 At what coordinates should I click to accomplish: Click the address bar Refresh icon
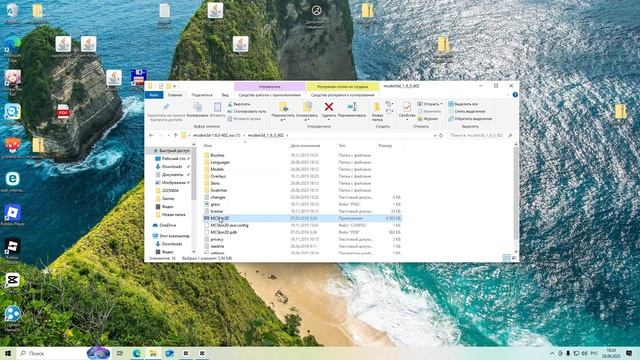coord(441,135)
